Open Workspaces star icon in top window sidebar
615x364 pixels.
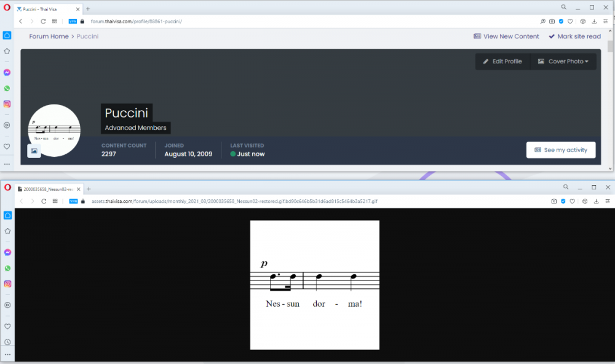point(7,51)
